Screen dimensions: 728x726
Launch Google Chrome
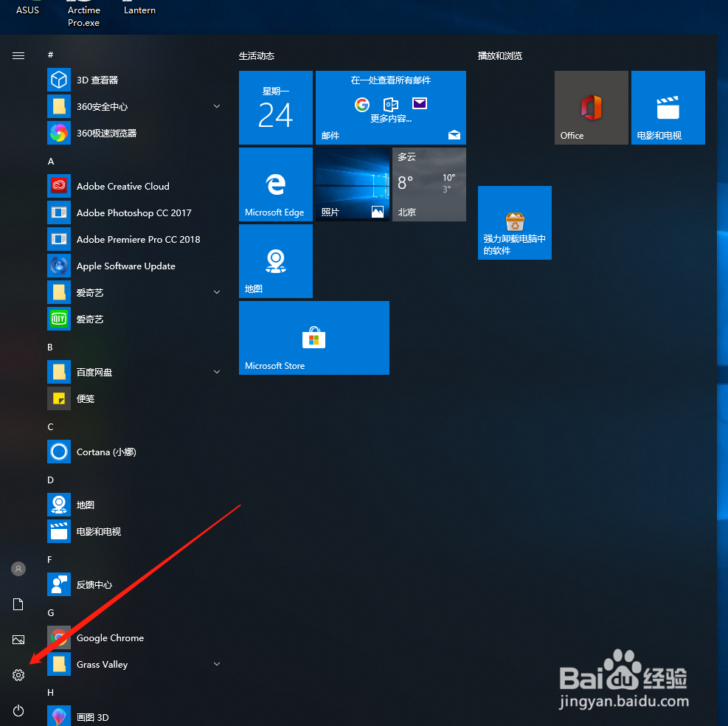134,637
